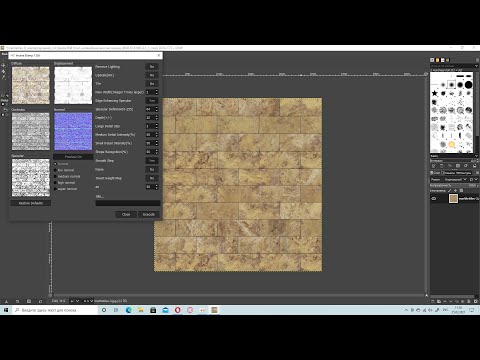Click the Refresh brushes icon
Image resolution: width=480 pixels, height=360 pixels.
(x=466, y=166)
